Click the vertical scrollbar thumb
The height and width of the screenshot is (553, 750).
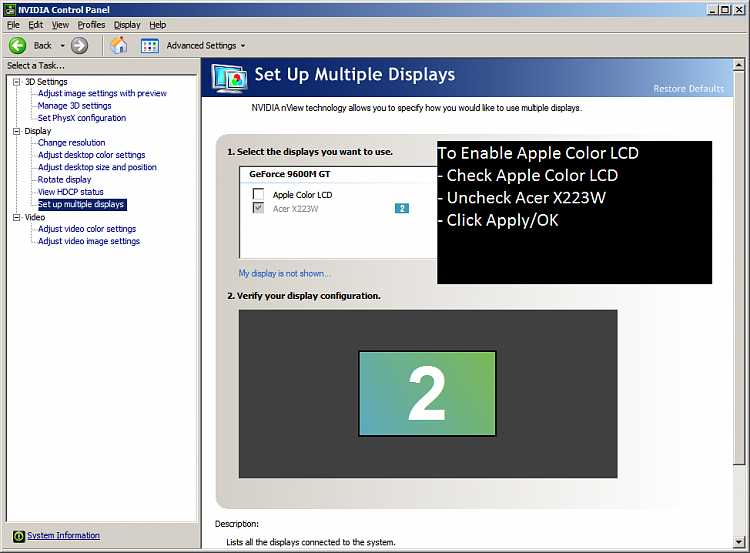click(x=739, y=267)
